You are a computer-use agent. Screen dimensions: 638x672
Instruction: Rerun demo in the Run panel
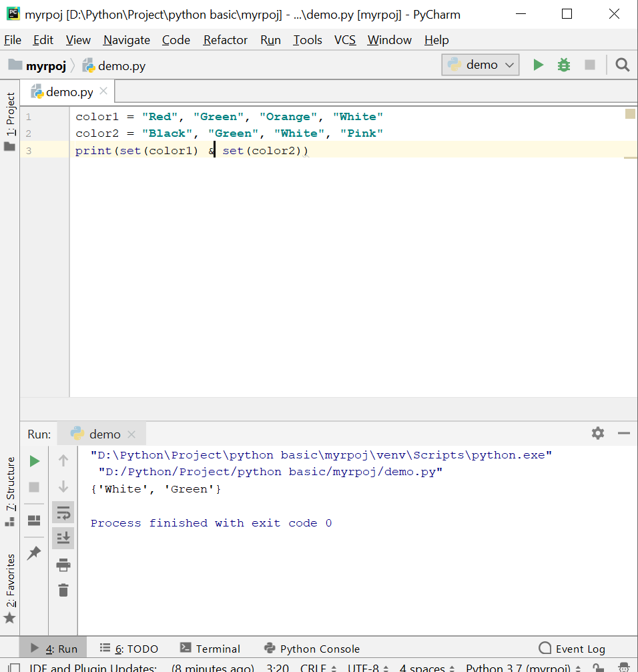tap(35, 461)
